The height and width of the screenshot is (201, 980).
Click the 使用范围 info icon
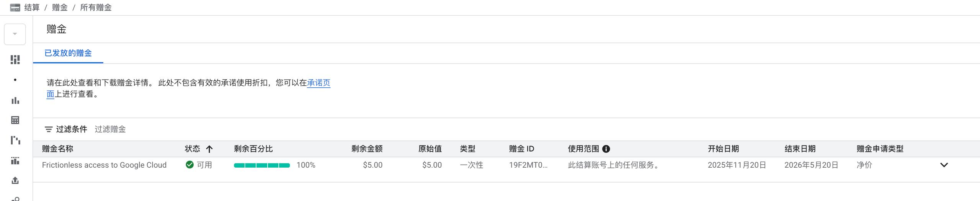[606, 149]
